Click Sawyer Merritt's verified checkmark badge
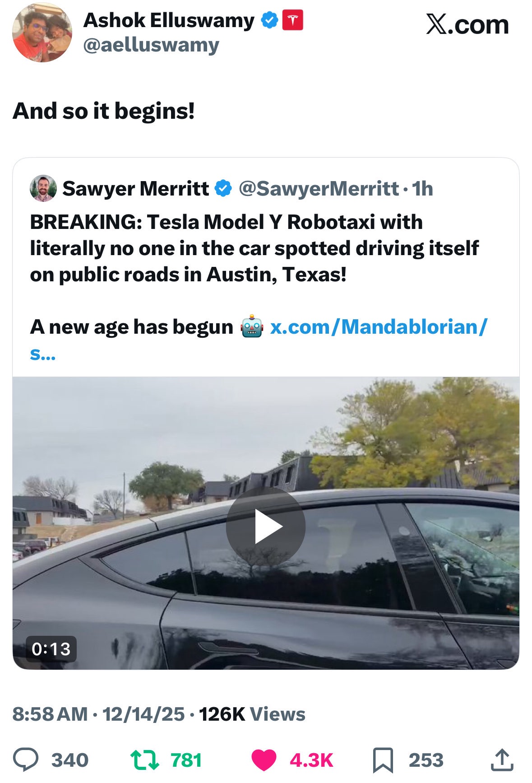Image resolution: width=532 pixels, height=783 pixels. (x=223, y=188)
